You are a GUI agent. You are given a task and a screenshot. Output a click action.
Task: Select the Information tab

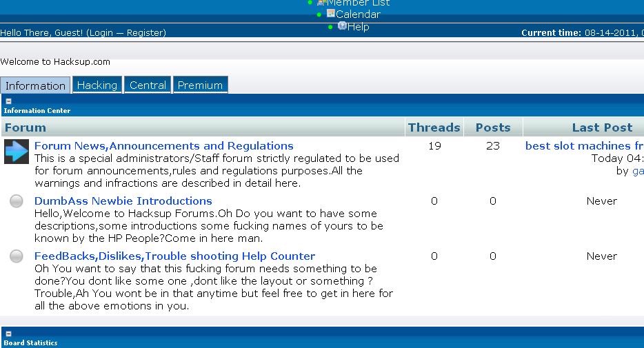pyautogui.click(x=35, y=86)
